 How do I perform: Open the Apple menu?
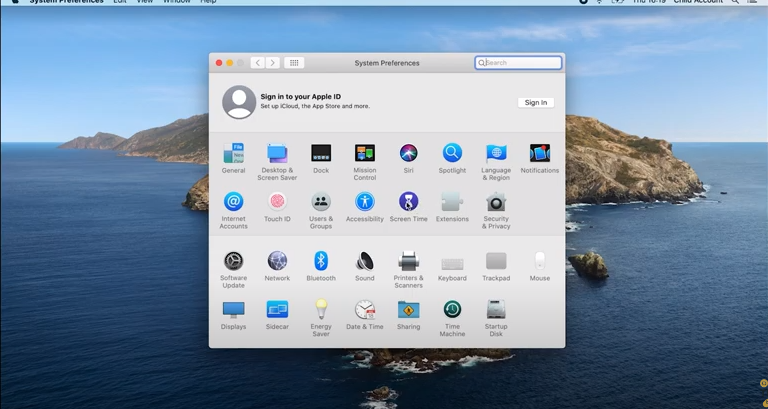coord(15,1)
